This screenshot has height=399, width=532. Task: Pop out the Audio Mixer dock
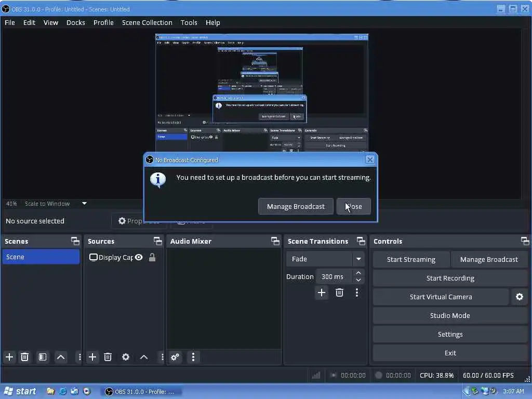pyautogui.click(x=275, y=241)
